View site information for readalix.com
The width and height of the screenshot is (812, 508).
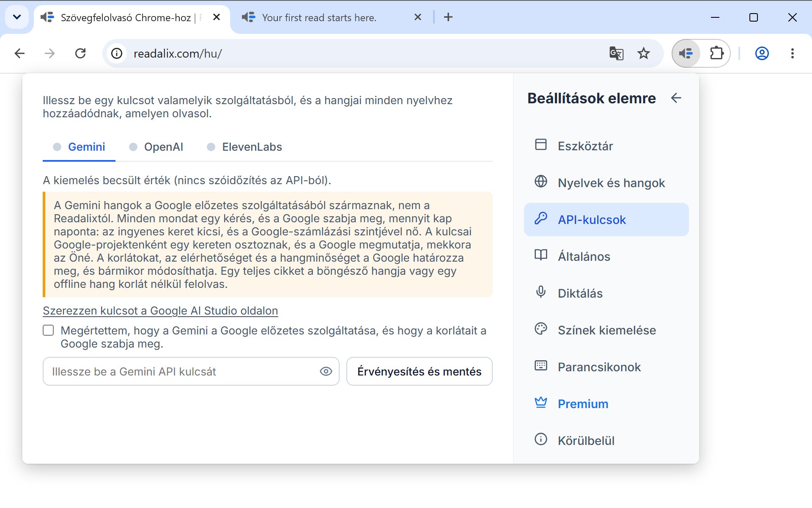pos(117,53)
